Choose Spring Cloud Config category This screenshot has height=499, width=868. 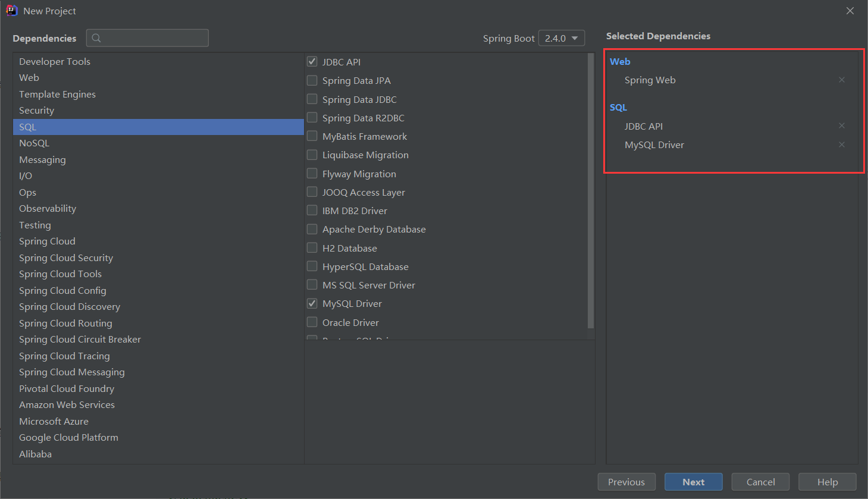pos(158,290)
